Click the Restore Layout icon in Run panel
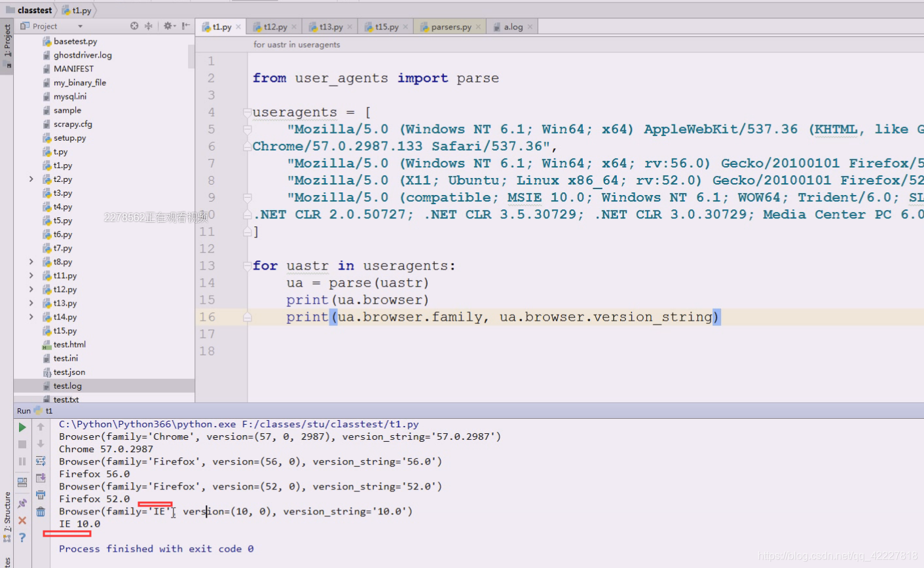 [22, 482]
